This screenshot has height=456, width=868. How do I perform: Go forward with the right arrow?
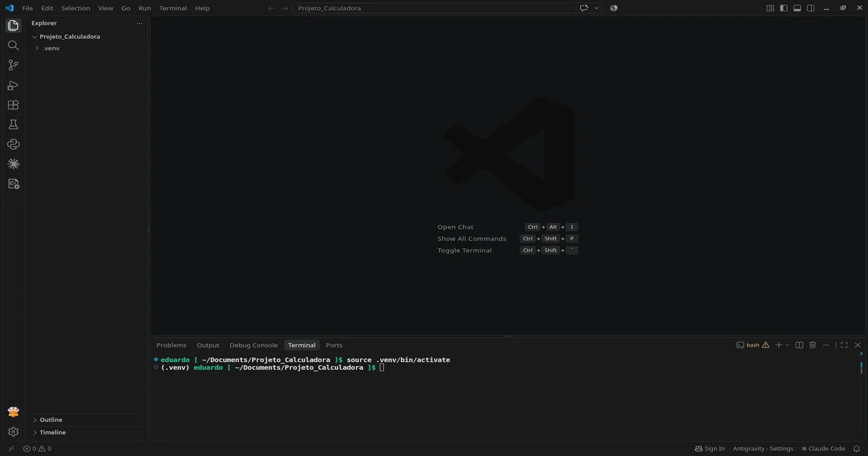284,8
